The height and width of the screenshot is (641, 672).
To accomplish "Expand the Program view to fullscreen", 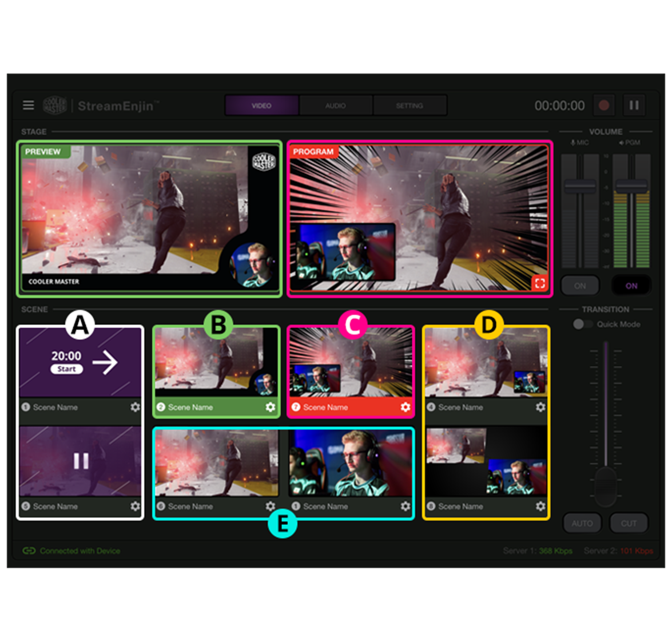I will 539,283.
